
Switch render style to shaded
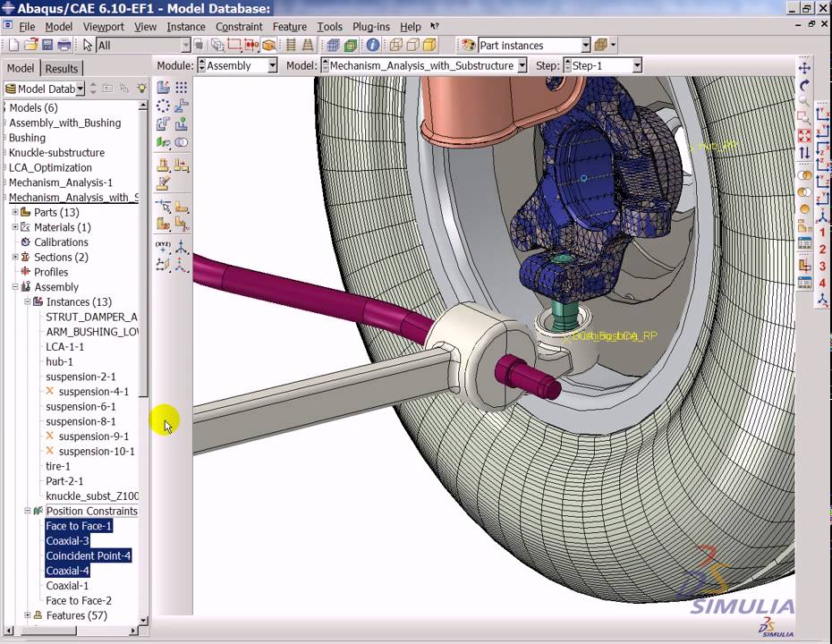[x=429, y=45]
